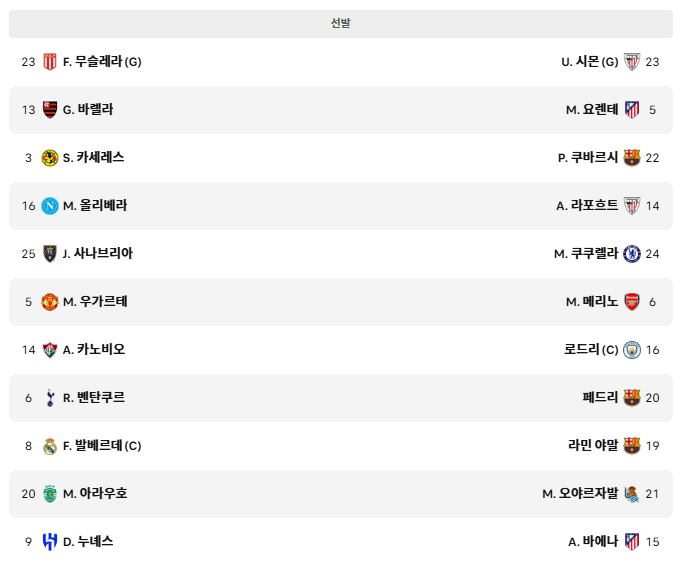Open player F. 무슬레라 (G)
683x570 pixels.
pyautogui.click(x=102, y=62)
